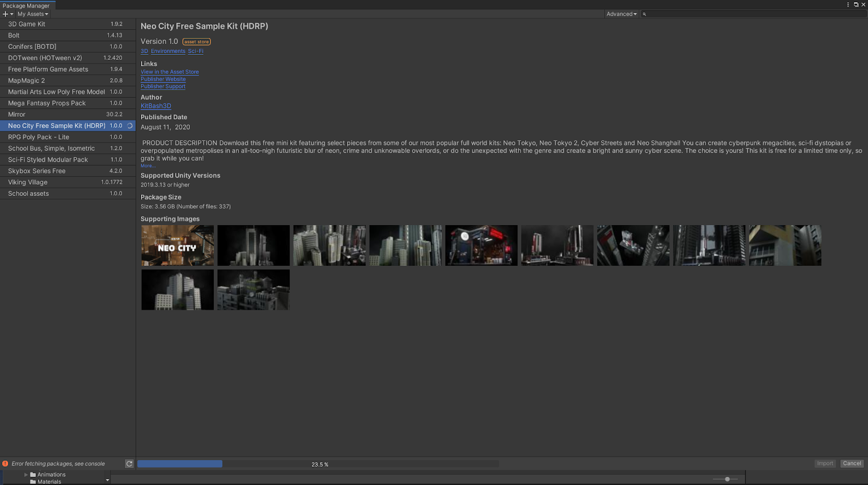
Task: Click the refresh packages icon
Action: tap(129, 464)
